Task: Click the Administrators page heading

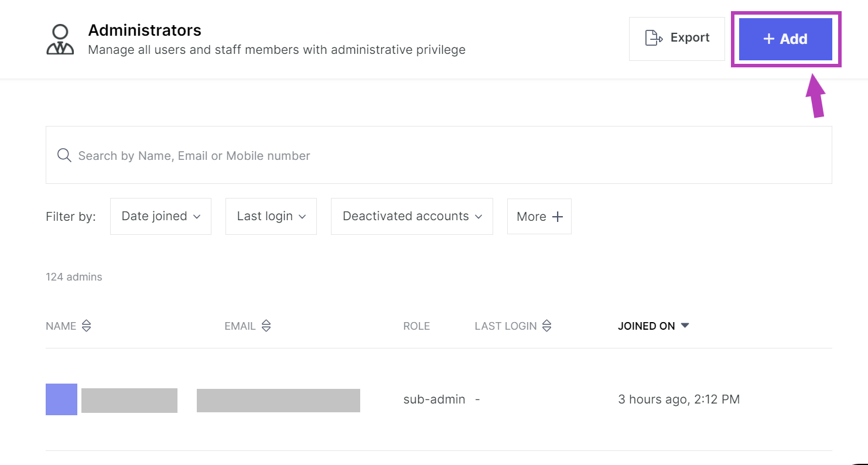Action: (x=145, y=30)
